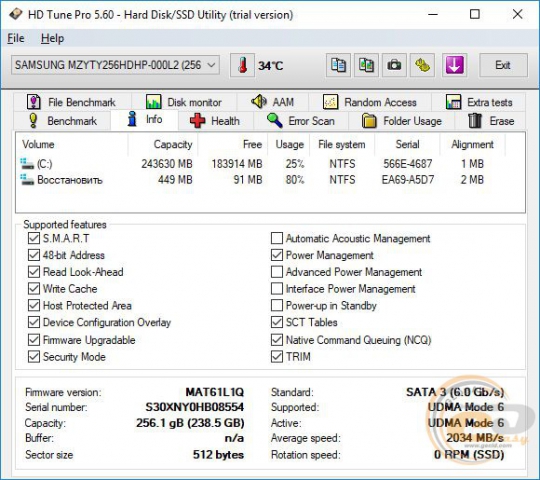Switch to the Erase tab
The image size is (540, 480).
pos(490,121)
